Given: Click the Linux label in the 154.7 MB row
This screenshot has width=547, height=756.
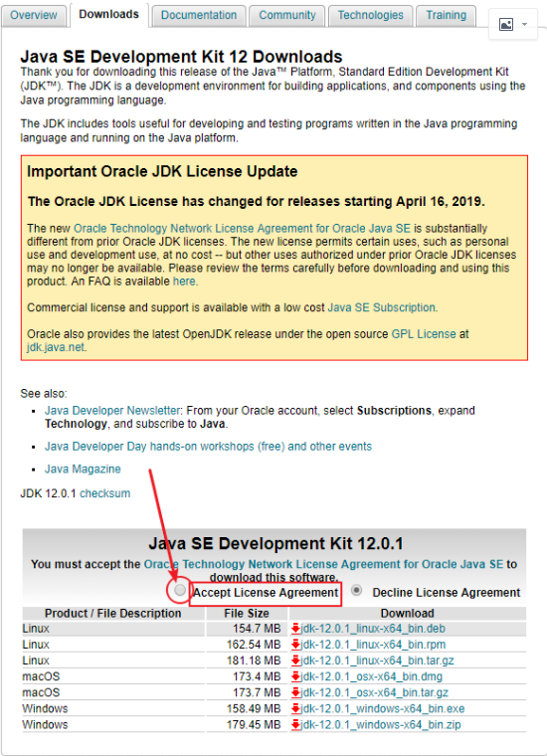Looking at the screenshot, I should coord(36,629).
